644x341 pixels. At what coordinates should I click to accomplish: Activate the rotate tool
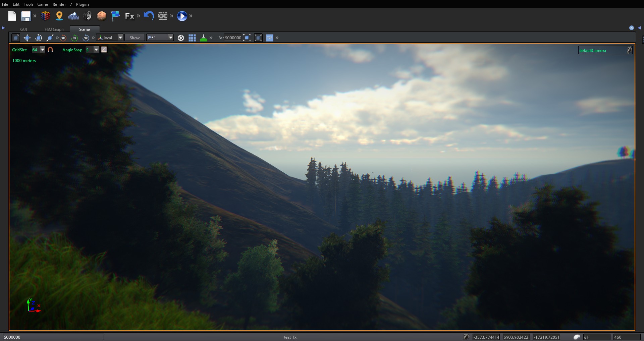pos(38,38)
